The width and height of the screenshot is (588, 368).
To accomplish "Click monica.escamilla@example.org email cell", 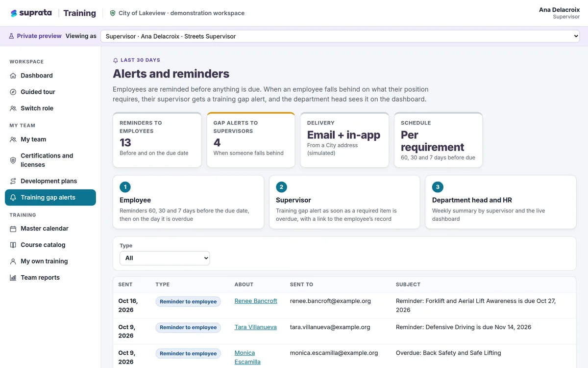I will pos(334,353).
